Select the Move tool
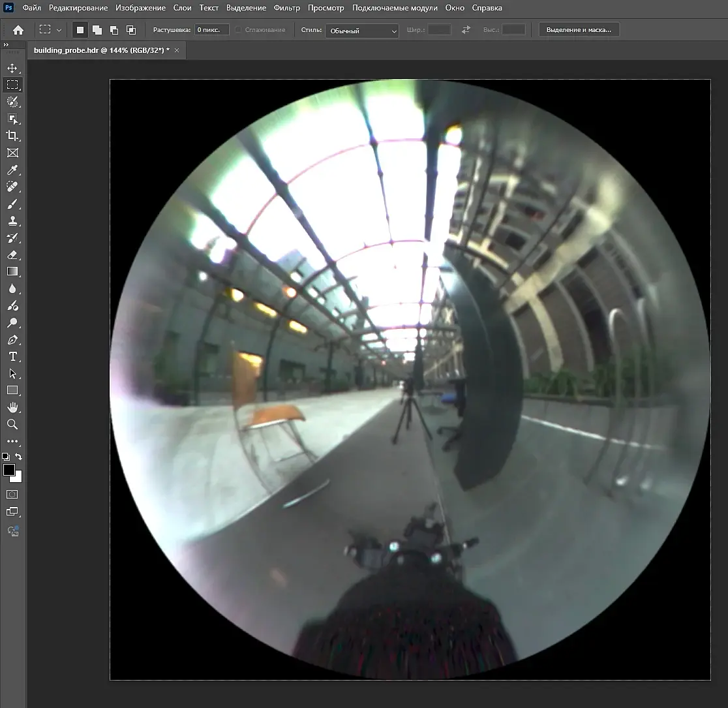Screen dimensions: 728x708 pyautogui.click(x=12, y=68)
